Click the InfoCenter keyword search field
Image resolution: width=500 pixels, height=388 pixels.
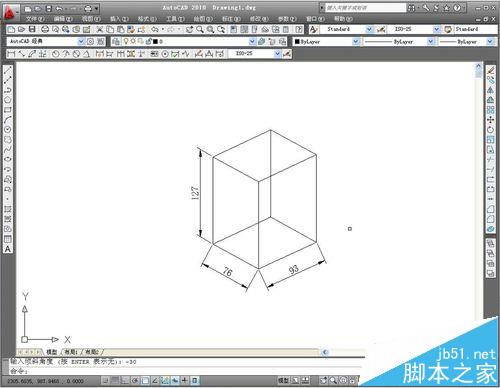(365, 8)
